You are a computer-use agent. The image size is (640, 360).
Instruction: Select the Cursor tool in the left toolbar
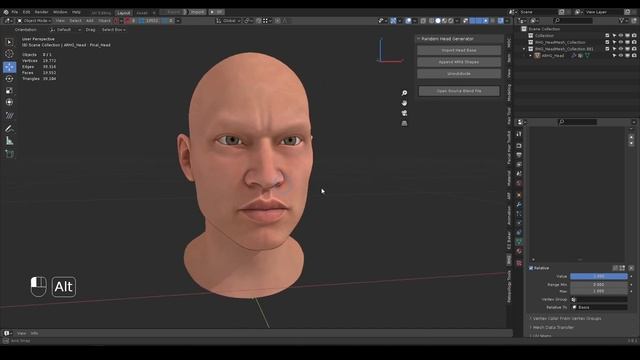tap(9, 54)
